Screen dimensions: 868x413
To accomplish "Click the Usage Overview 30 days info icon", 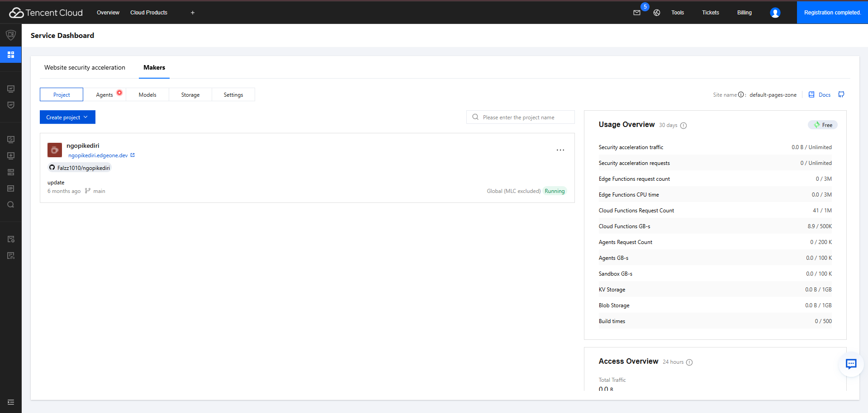I will click(x=683, y=126).
